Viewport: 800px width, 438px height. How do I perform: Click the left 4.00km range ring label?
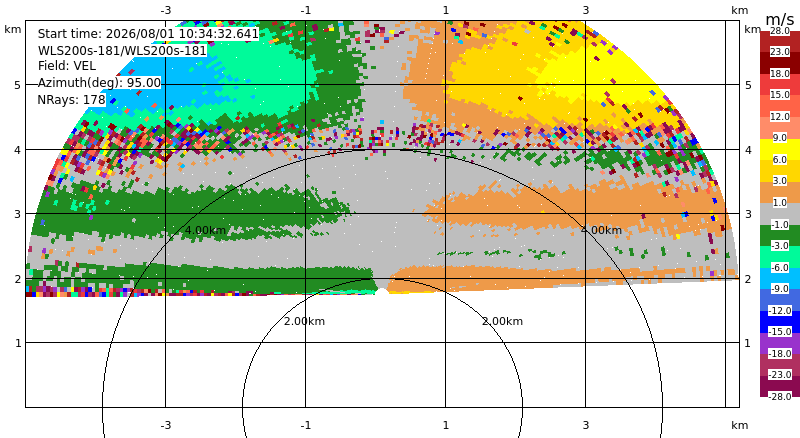click(x=205, y=230)
